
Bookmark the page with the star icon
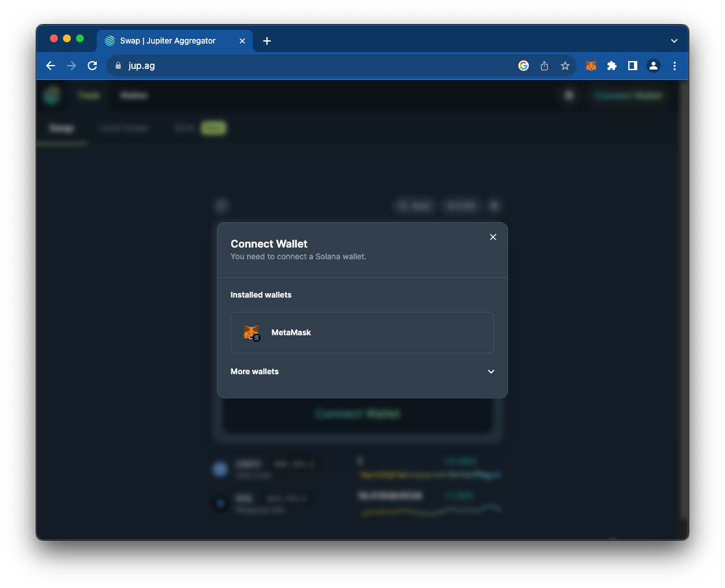(565, 66)
